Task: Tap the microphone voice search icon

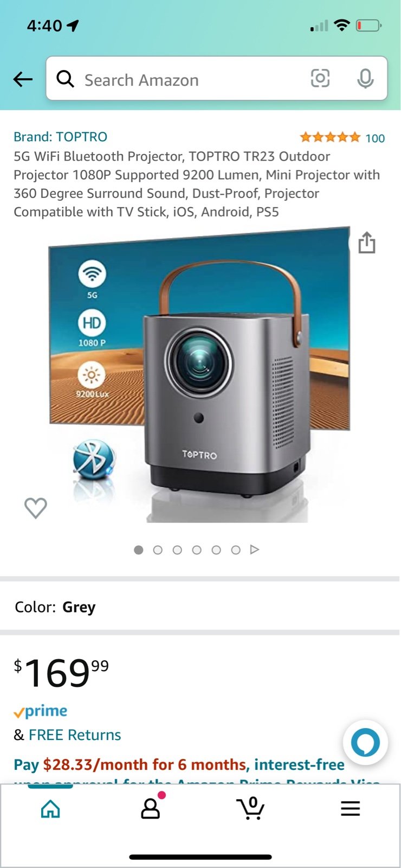Action: coord(365,79)
